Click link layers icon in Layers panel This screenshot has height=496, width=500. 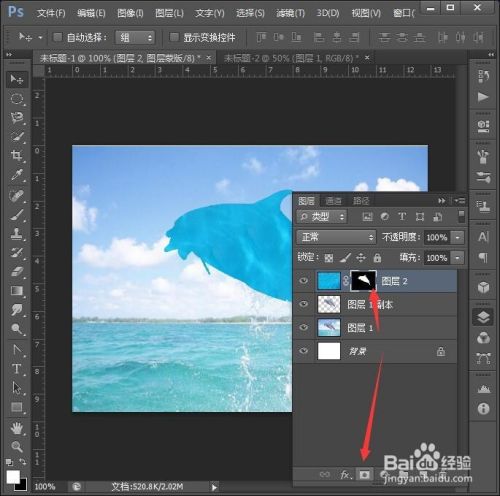325,474
